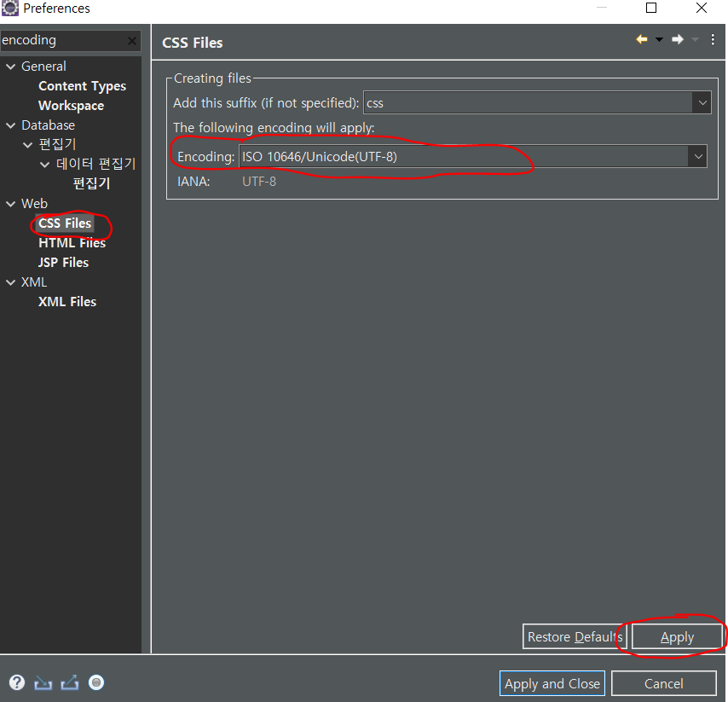728x702 pixels.
Task: Go back to previous preference page
Action: pyautogui.click(x=642, y=39)
